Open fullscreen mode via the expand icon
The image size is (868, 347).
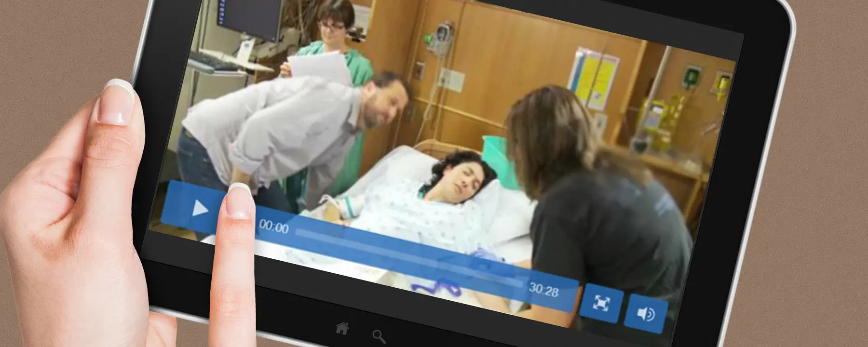(x=601, y=303)
